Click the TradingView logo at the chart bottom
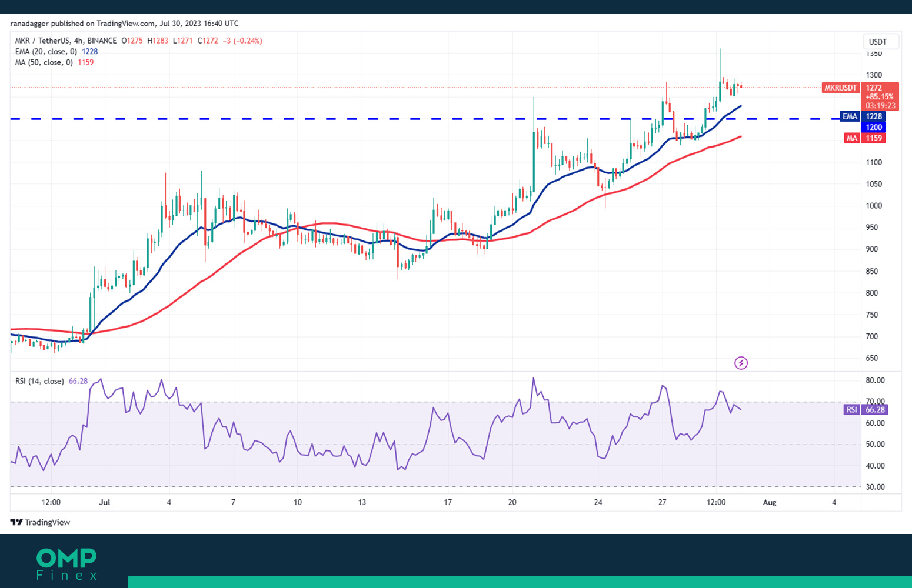Screen dimensions: 912x588 tap(40, 522)
